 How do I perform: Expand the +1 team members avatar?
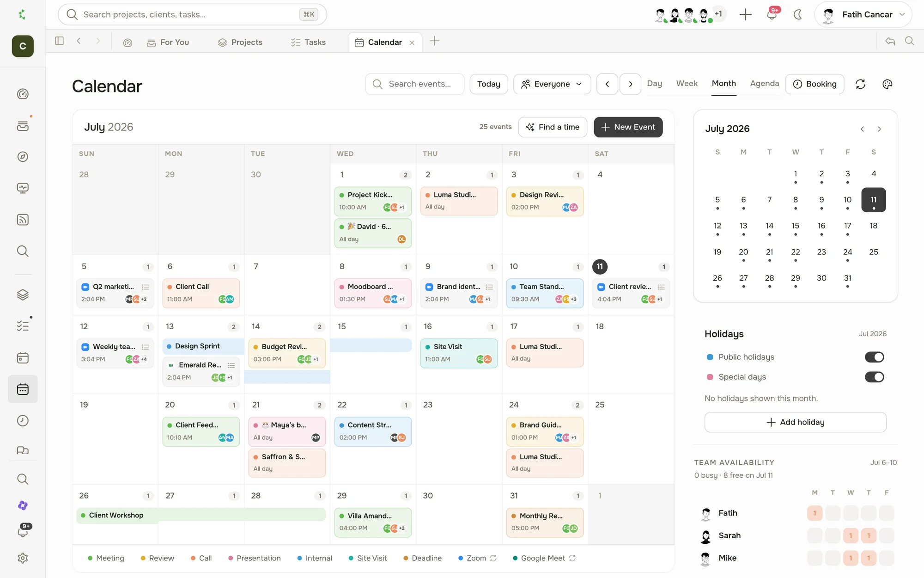coord(718,14)
